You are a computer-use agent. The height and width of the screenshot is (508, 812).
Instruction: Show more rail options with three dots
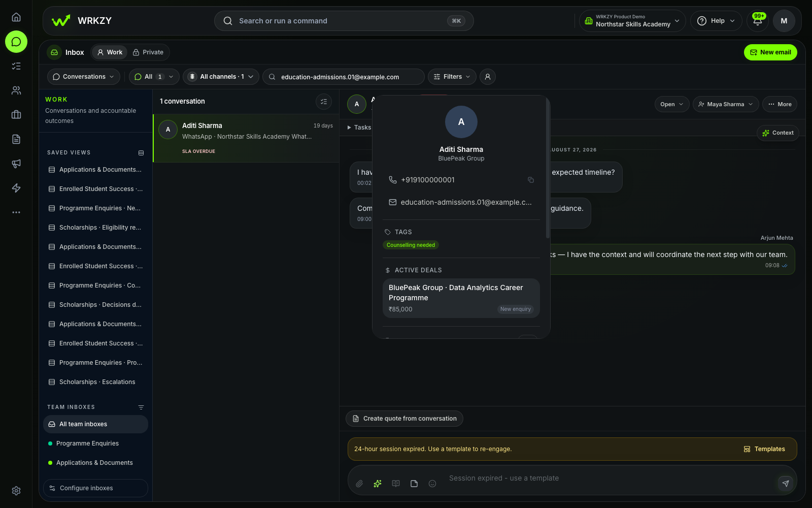coord(16,212)
